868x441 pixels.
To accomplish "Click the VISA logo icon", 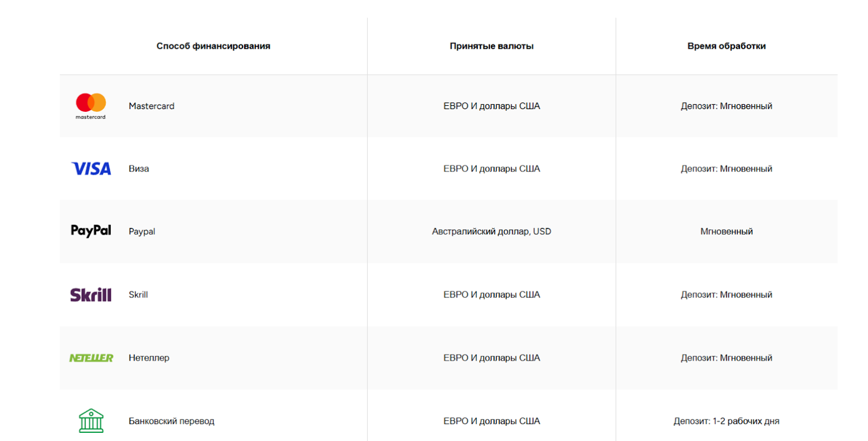I will [91, 168].
